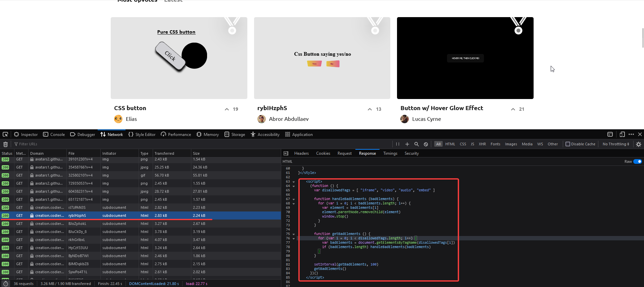
Task: Open the DevTools three-dots customize menu
Action: coord(631,134)
